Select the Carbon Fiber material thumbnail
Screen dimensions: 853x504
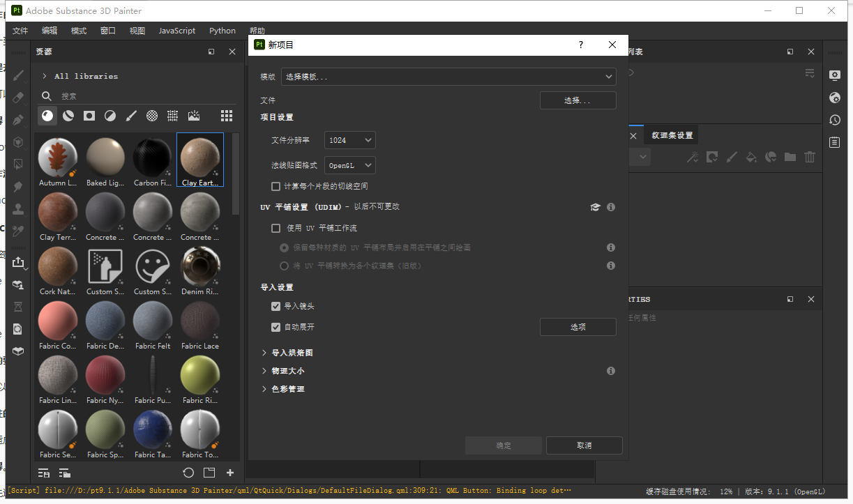[153, 161]
